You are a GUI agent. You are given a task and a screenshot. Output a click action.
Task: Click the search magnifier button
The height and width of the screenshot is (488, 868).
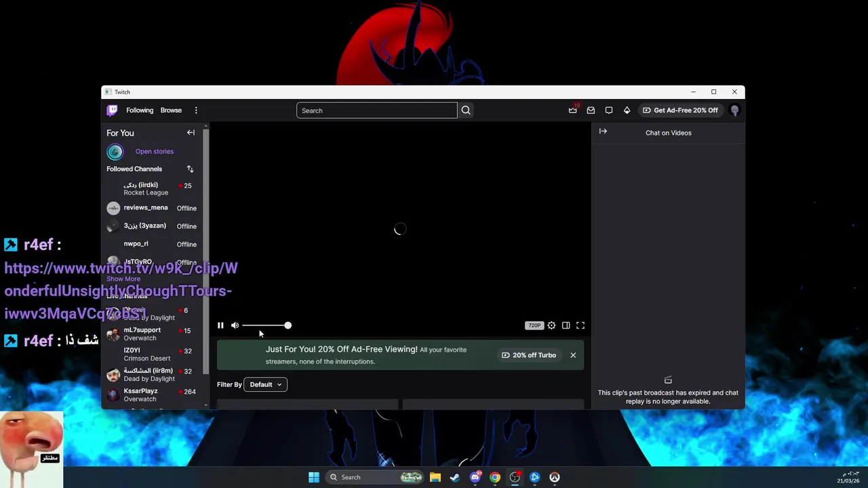pos(466,110)
